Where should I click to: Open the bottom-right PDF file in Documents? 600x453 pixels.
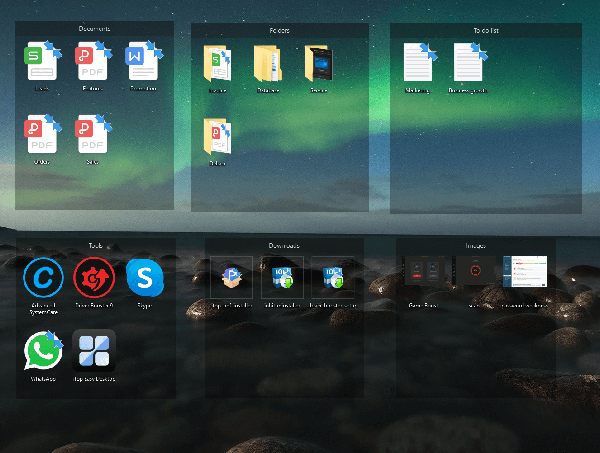[93, 134]
